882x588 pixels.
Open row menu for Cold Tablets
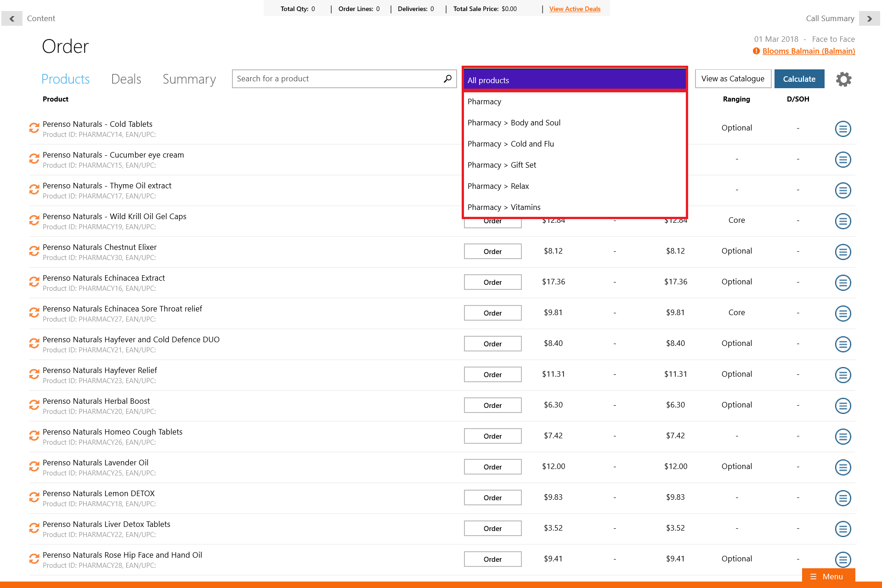(x=842, y=129)
